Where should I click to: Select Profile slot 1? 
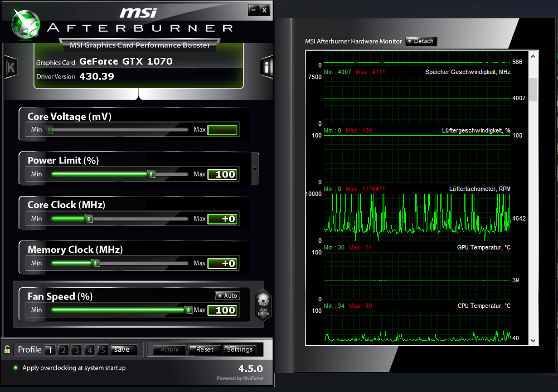pyautogui.click(x=50, y=350)
